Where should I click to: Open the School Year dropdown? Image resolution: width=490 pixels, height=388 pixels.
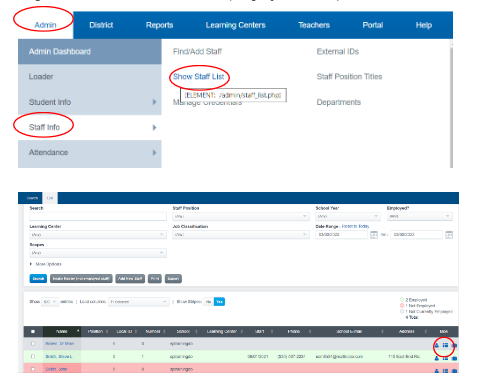click(348, 216)
